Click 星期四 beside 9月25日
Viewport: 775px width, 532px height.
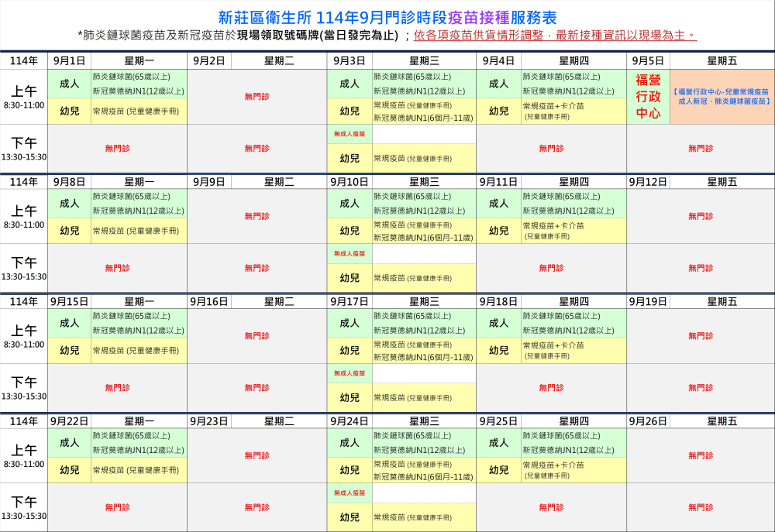[x=573, y=421]
